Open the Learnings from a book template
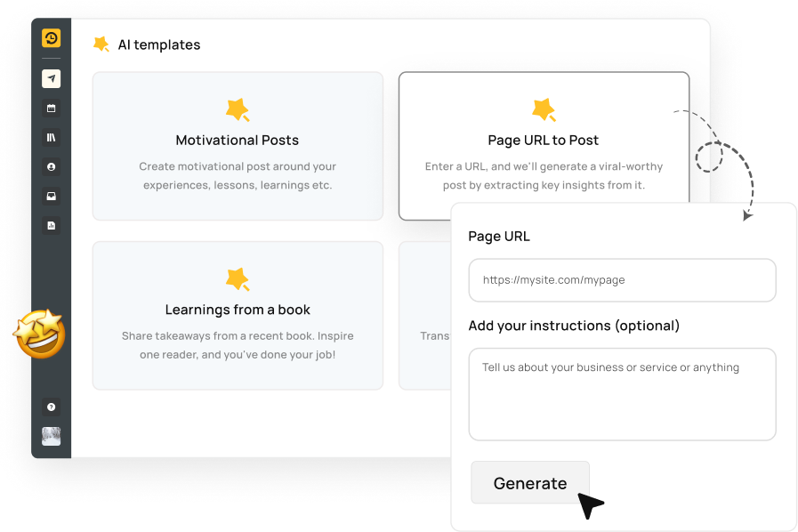This screenshot has height=532, width=798. 238,316
